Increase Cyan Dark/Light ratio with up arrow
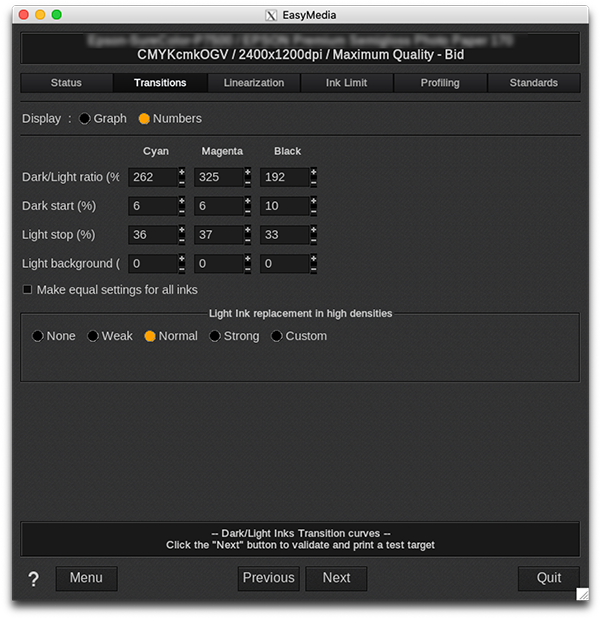 (181, 172)
